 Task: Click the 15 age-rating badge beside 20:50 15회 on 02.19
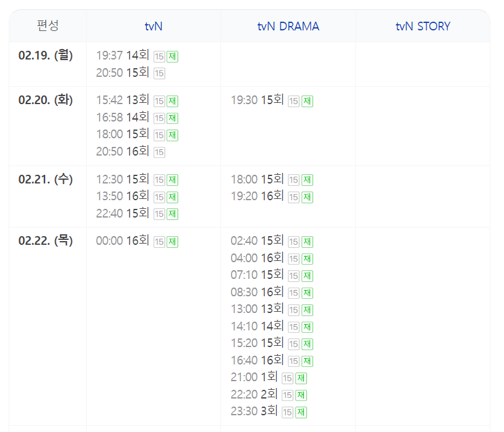coord(159,73)
